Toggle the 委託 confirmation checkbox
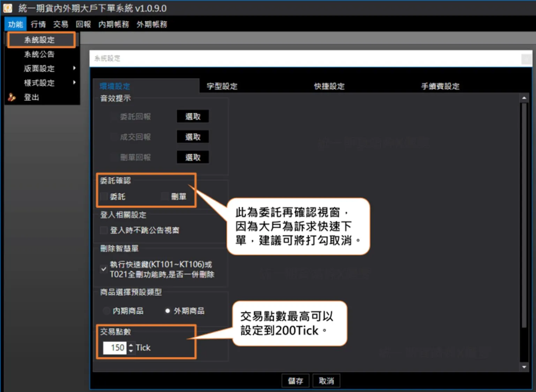 pos(104,197)
